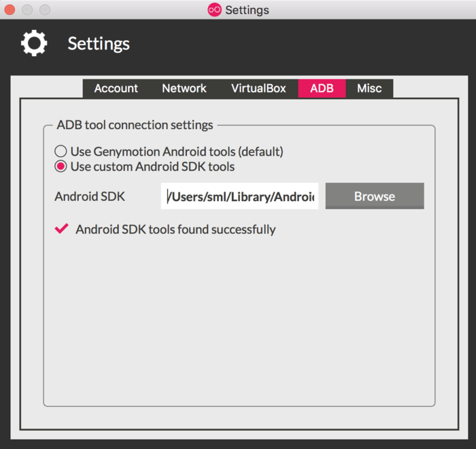
Task: Click the gray zoom window button
Action: [x=45, y=10]
